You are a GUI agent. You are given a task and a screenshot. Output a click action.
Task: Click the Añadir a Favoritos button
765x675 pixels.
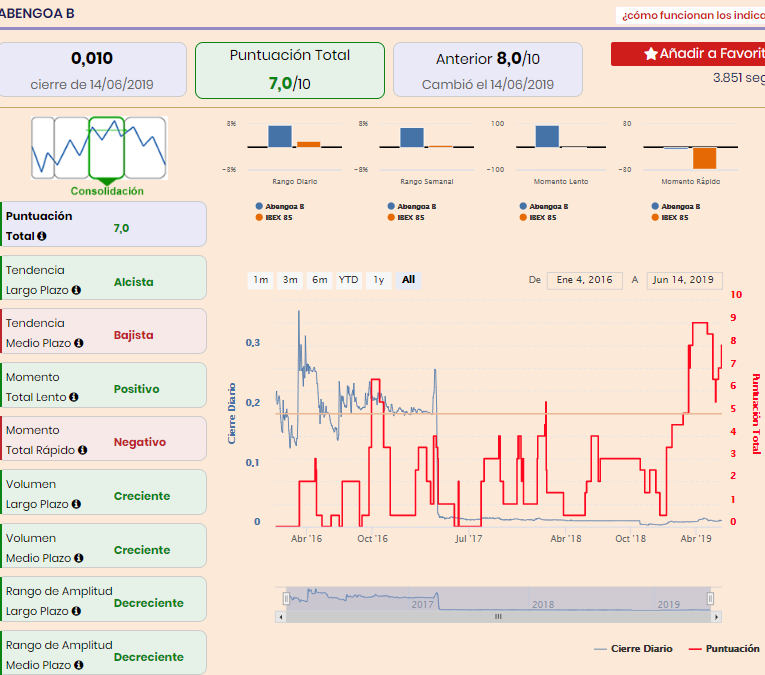[688, 54]
